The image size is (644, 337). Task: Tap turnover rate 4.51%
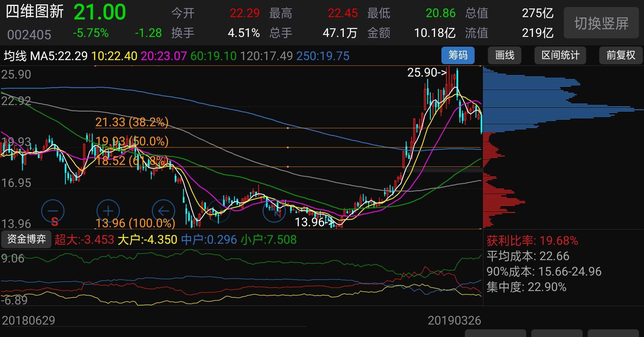(244, 33)
